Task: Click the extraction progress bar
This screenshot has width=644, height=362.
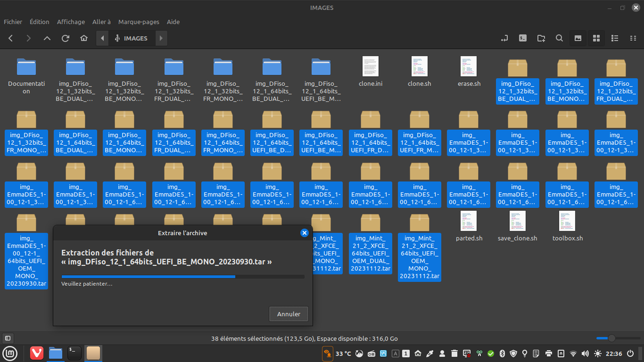Action: (182, 277)
